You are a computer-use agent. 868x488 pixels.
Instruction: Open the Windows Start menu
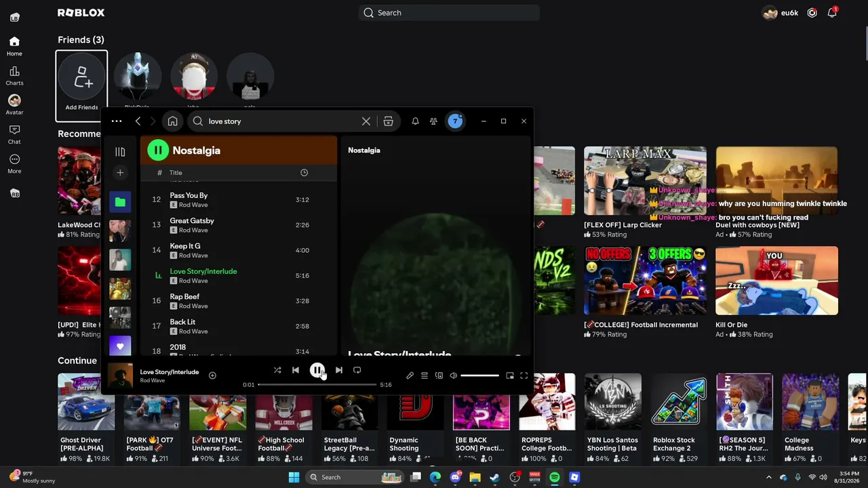tap(294, 477)
